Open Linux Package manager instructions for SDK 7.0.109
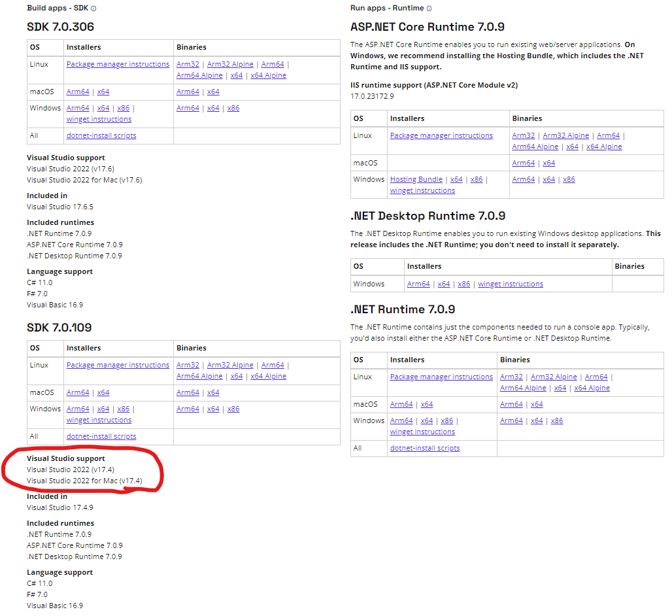 click(118, 366)
